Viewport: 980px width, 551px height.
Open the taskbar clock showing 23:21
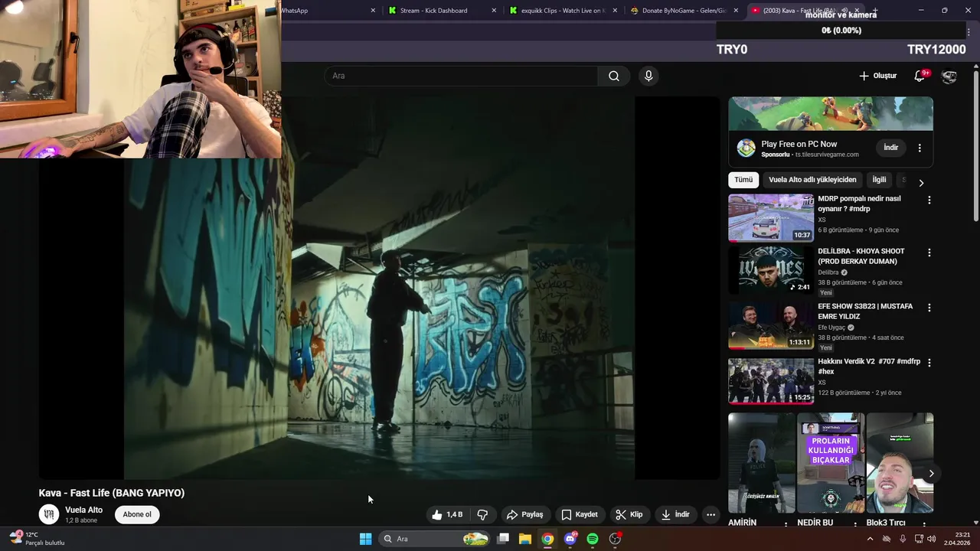[957, 539]
